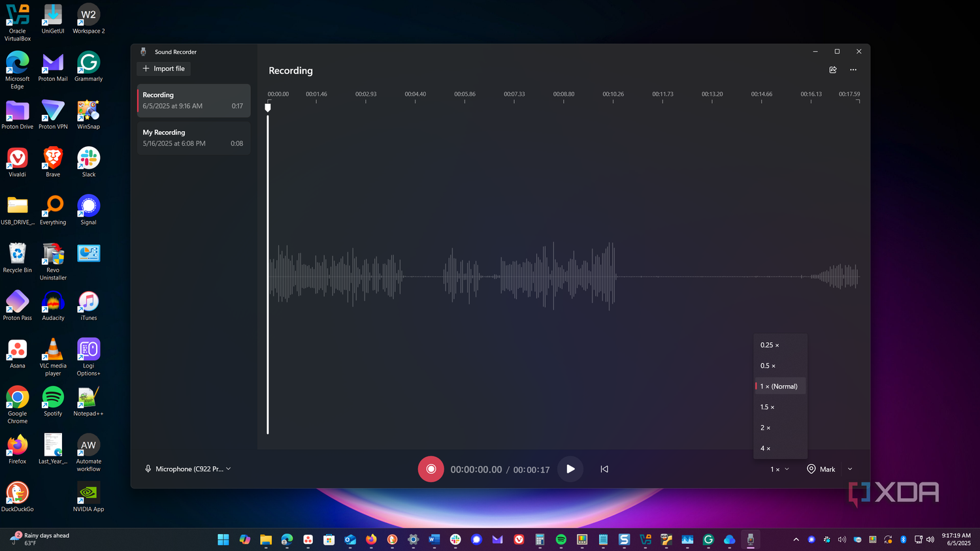This screenshot has width=980, height=551.
Task: Open weather widget Rainy days ahead
Action: point(39,539)
